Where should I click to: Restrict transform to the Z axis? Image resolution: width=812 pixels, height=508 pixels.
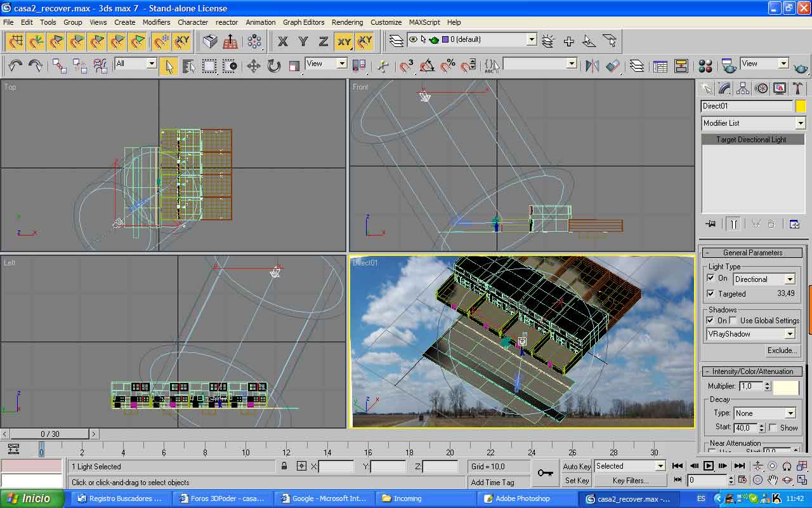coord(324,41)
